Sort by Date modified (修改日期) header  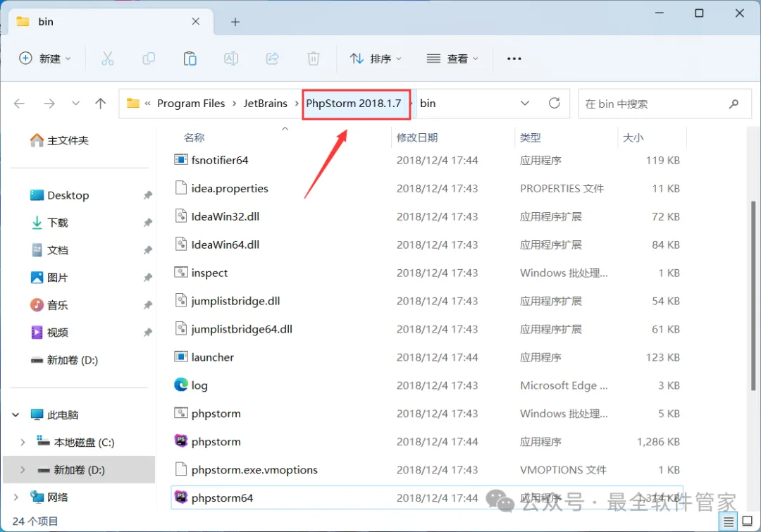417,138
